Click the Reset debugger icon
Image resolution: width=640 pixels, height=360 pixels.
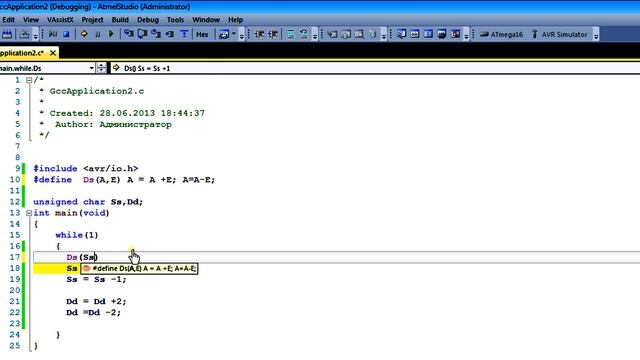(184, 34)
